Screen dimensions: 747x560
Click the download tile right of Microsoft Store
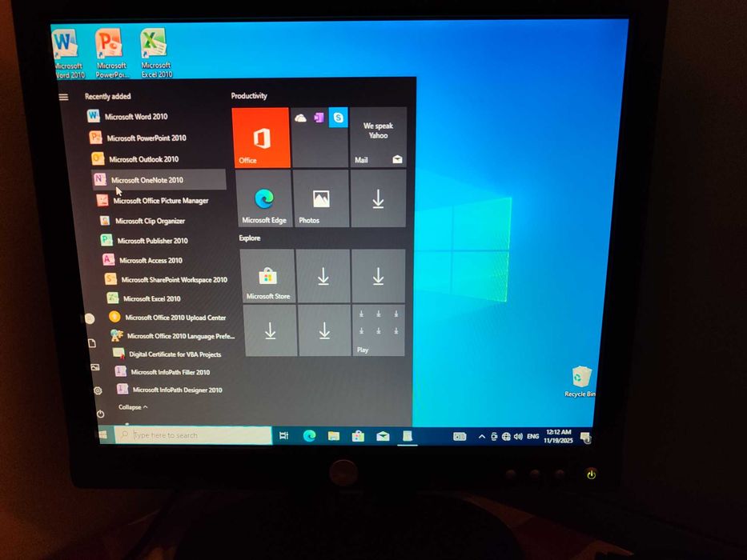323,276
